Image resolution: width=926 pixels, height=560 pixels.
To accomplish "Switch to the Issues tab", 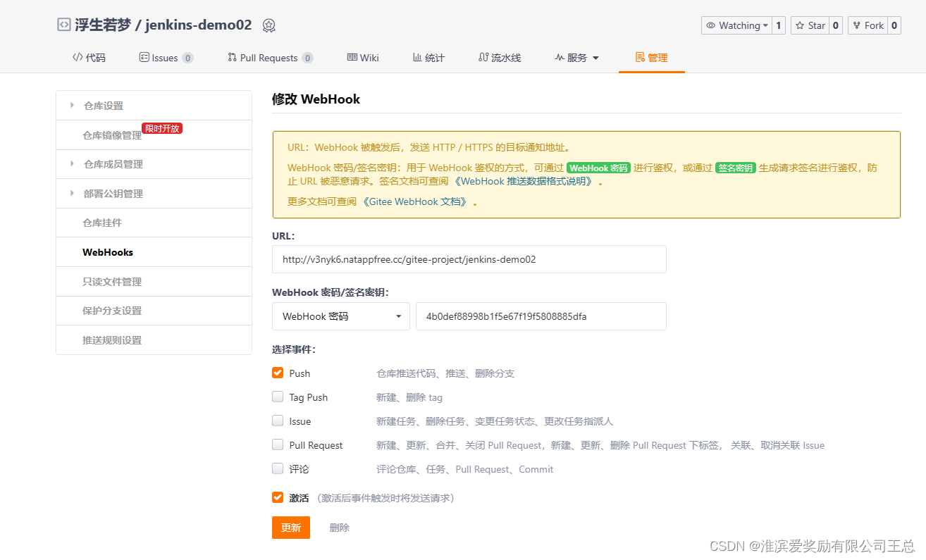I will (x=166, y=57).
